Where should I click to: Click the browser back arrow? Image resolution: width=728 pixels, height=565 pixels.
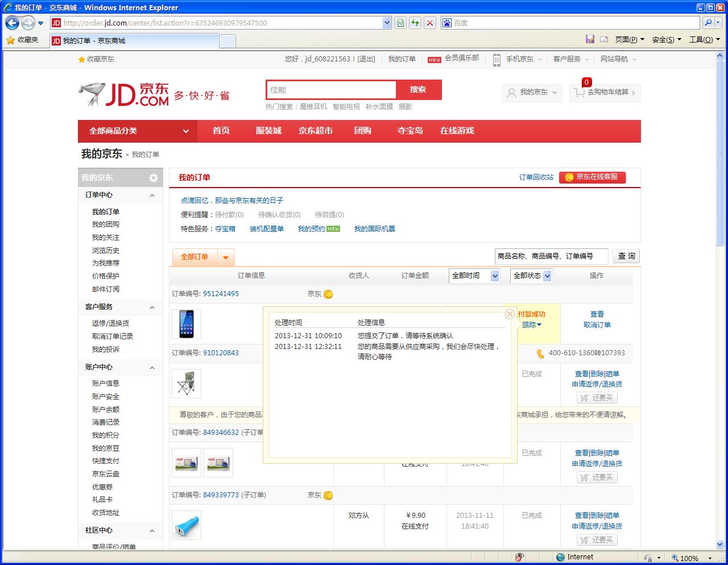12,23
